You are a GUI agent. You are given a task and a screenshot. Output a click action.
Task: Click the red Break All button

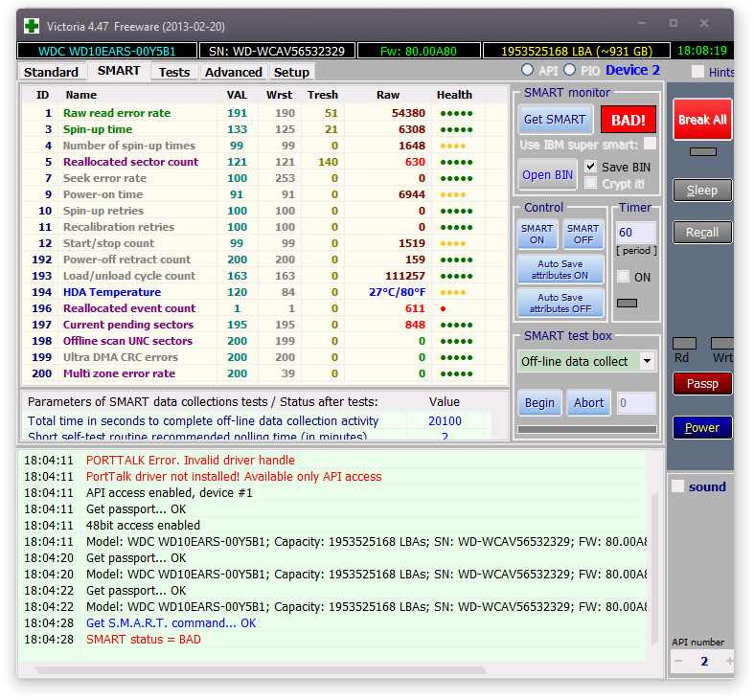click(x=702, y=120)
